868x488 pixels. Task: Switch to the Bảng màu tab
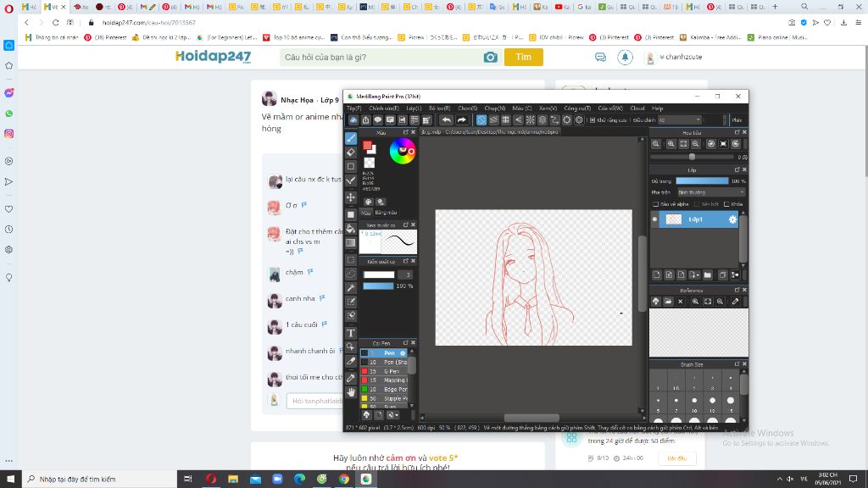(x=386, y=213)
